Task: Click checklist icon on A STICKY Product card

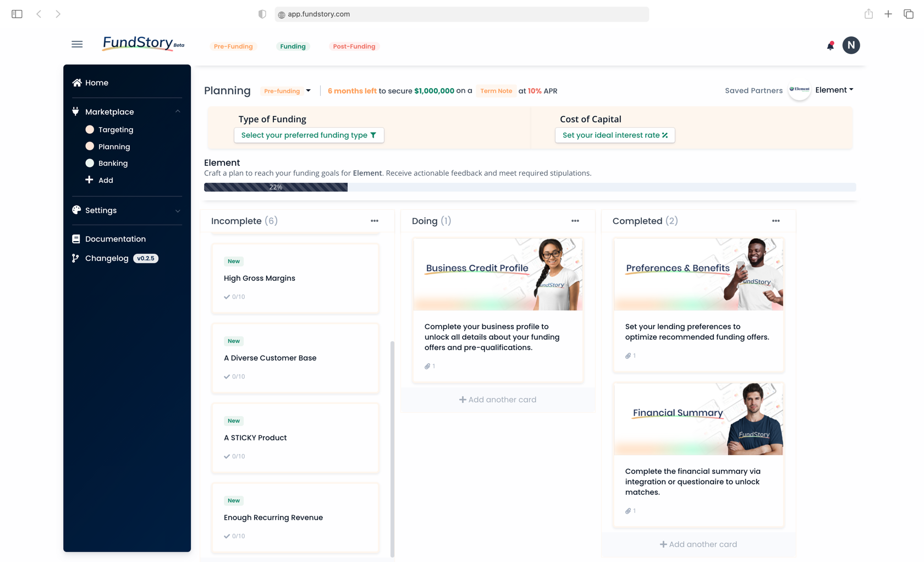Action: click(227, 456)
